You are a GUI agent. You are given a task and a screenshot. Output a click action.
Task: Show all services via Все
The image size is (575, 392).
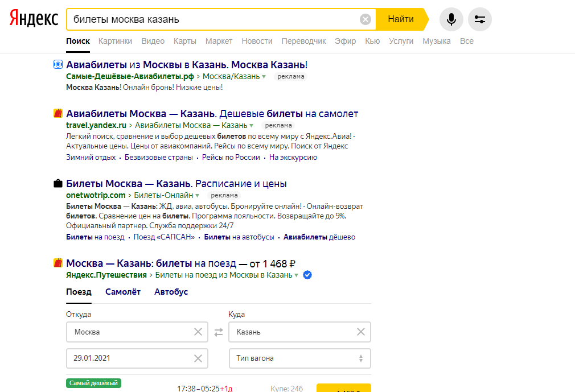click(x=467, y=41)
